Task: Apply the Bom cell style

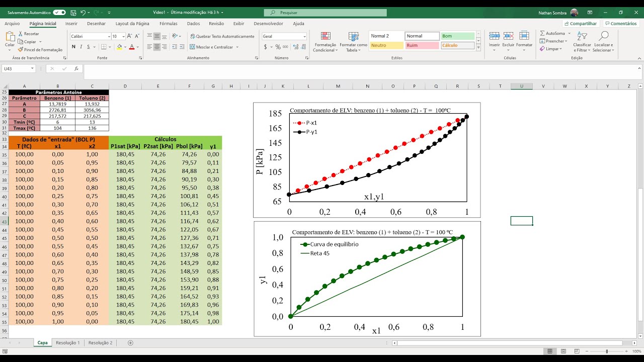Action: tap(457, 36)
